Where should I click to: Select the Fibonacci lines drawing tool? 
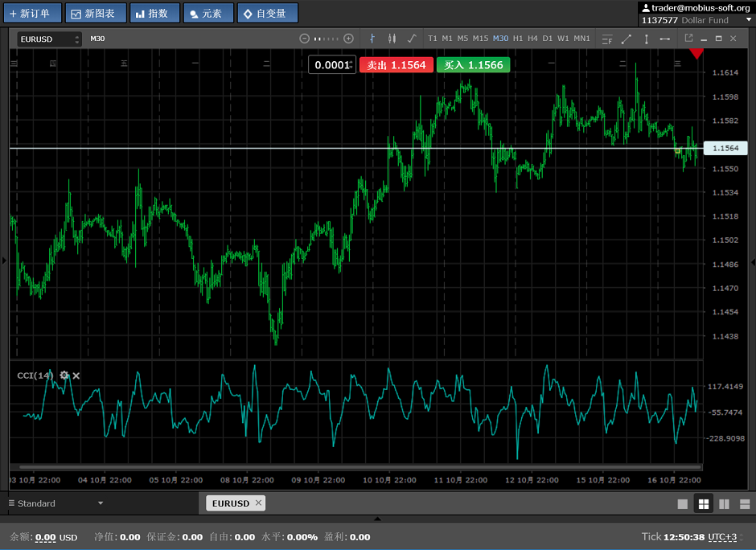pos(607,39)
